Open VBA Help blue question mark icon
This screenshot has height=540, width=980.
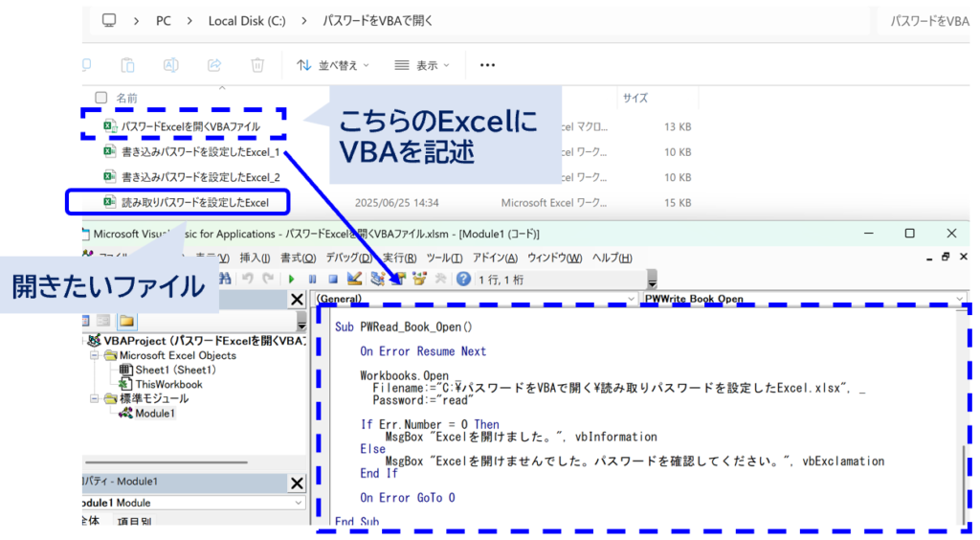(463, 279)
